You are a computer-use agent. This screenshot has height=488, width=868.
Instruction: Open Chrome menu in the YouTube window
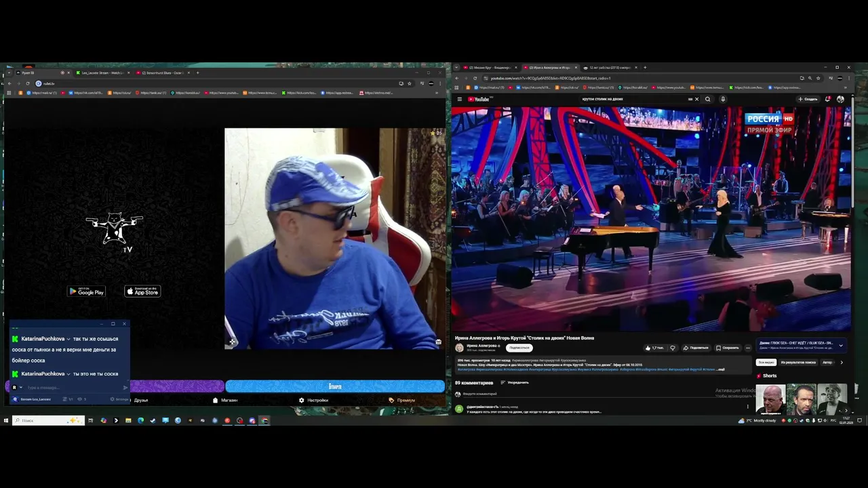pos(849,78)
